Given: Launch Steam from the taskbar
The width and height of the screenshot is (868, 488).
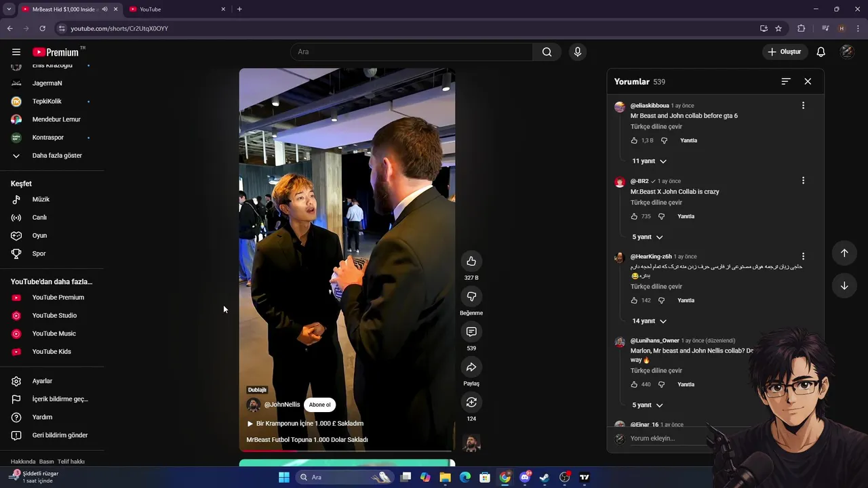Looking at the screenshot, I should pyautogui.click(x=545, y=477).
